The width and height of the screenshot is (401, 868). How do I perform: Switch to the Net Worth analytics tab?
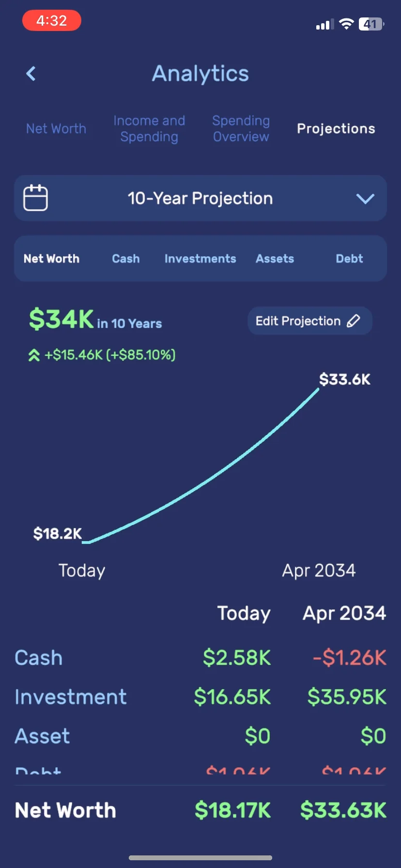[x=56, y=129]
